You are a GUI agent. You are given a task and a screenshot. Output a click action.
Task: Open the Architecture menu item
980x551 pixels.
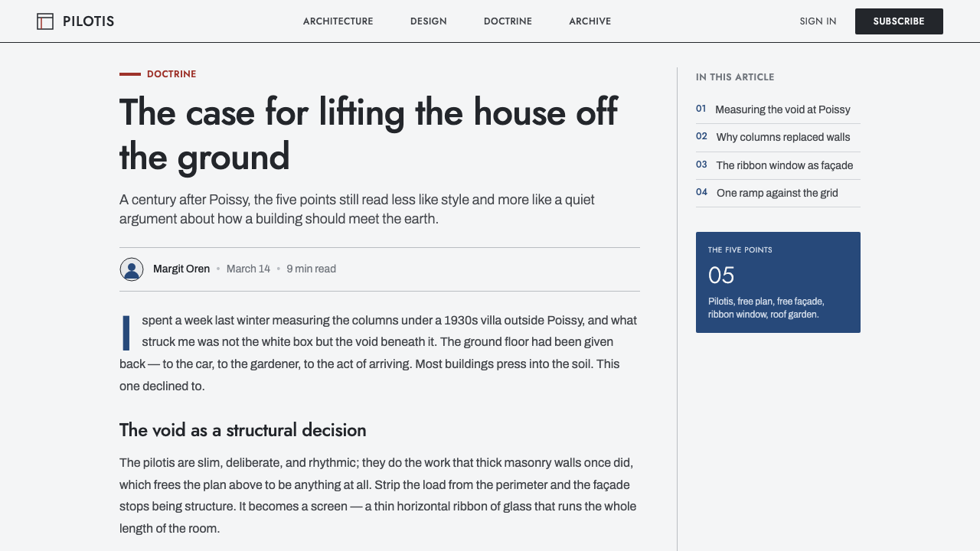coord(338,21)
